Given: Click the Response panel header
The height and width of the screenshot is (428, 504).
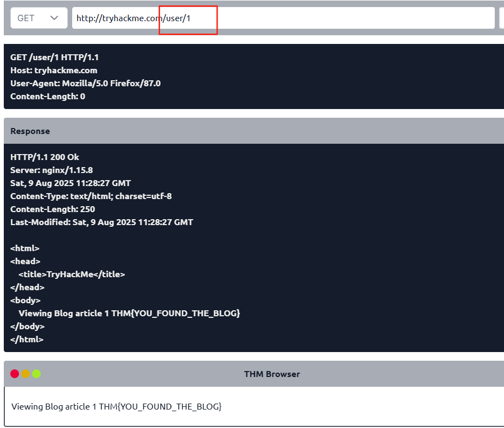Looking at the screenshot, I should [x=254, y=131].
